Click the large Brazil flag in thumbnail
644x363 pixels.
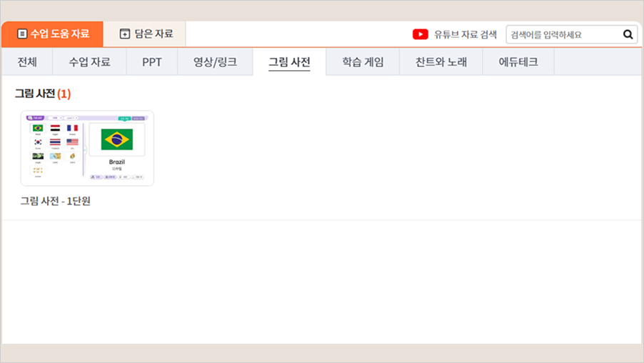point(117,139)
